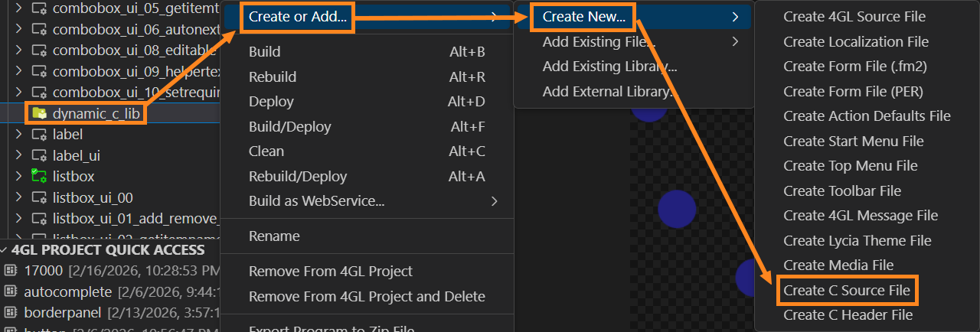Select Add External Library option
980x332 pixels.
(609, 91)
